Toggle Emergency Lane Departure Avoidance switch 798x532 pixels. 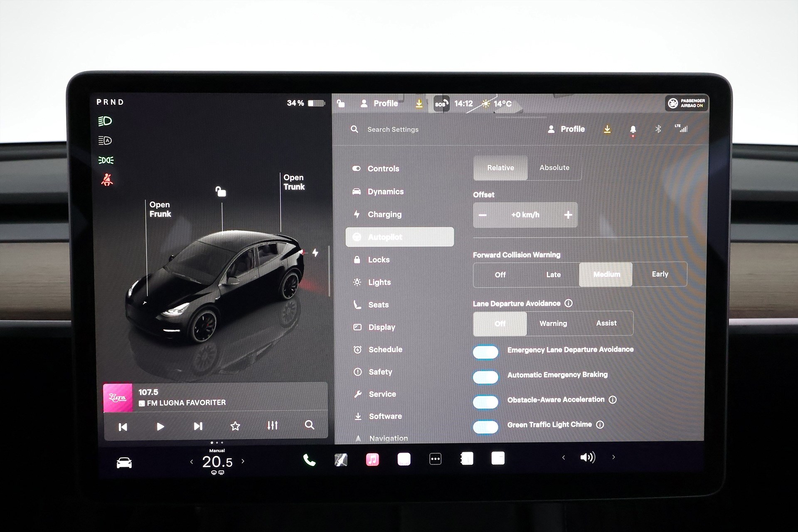[485, 352]
